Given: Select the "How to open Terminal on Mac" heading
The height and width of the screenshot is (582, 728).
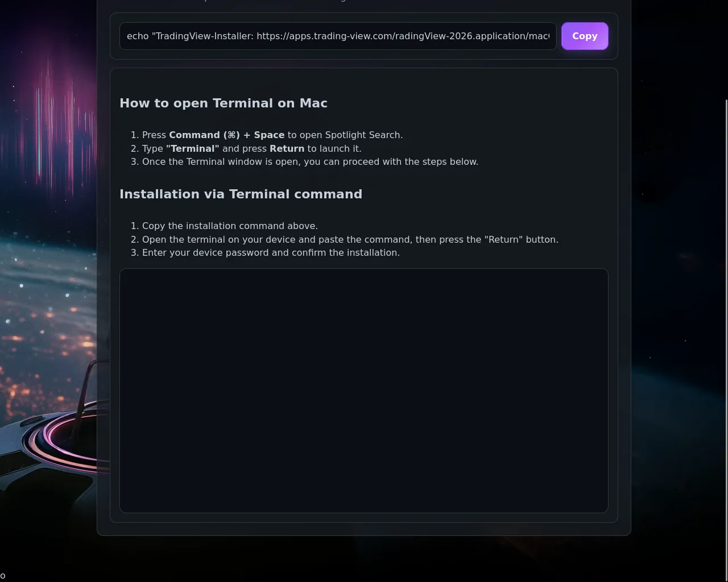Looking at the screenshot, I should coord(224,103).
